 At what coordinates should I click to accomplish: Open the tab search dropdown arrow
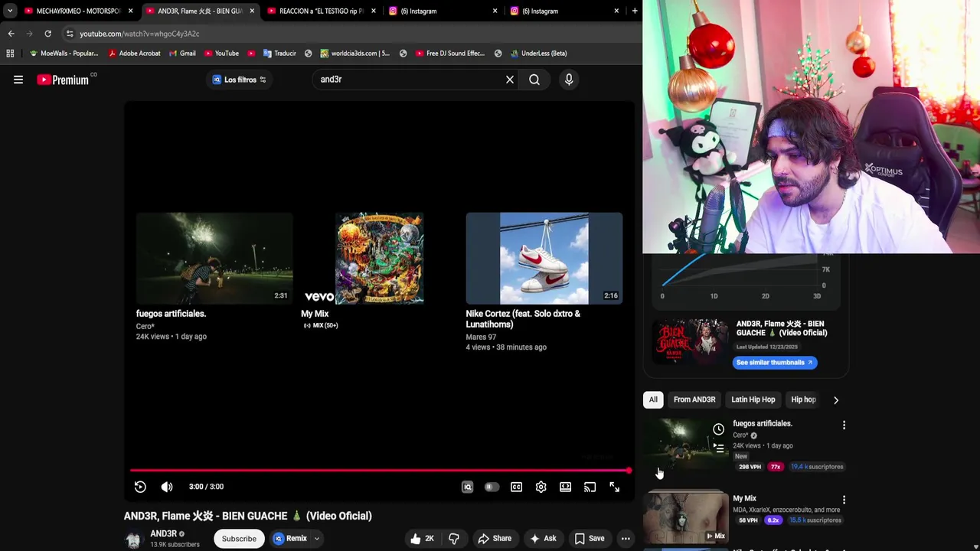click(10, 11)
